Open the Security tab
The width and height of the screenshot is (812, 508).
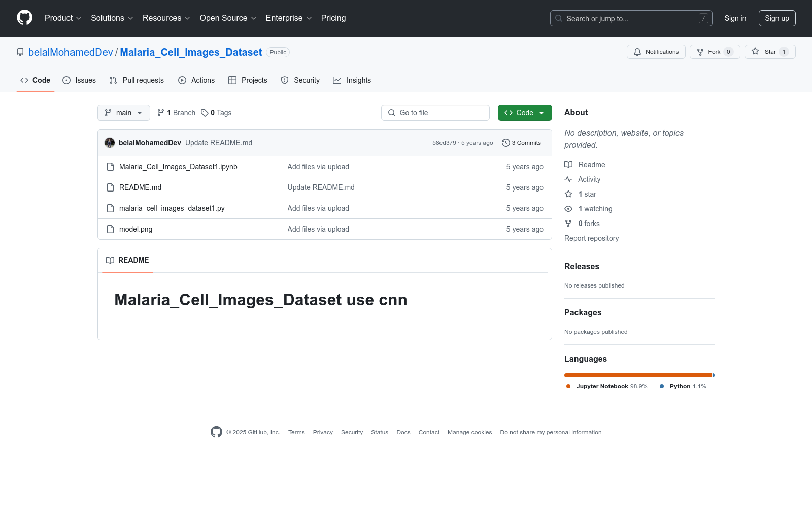pos(300,80)
